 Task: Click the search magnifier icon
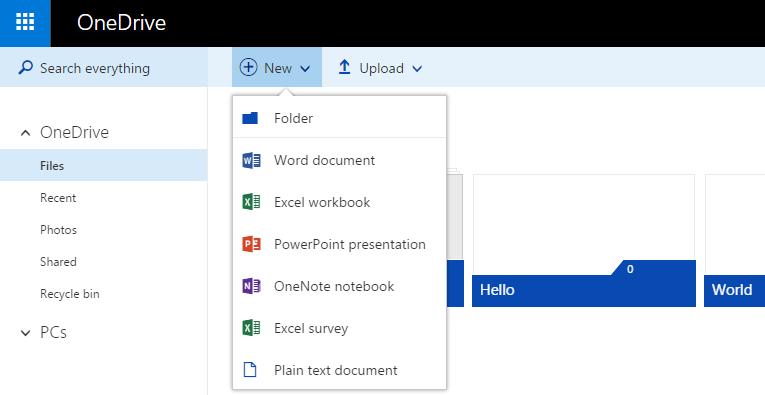click(25, 67)
